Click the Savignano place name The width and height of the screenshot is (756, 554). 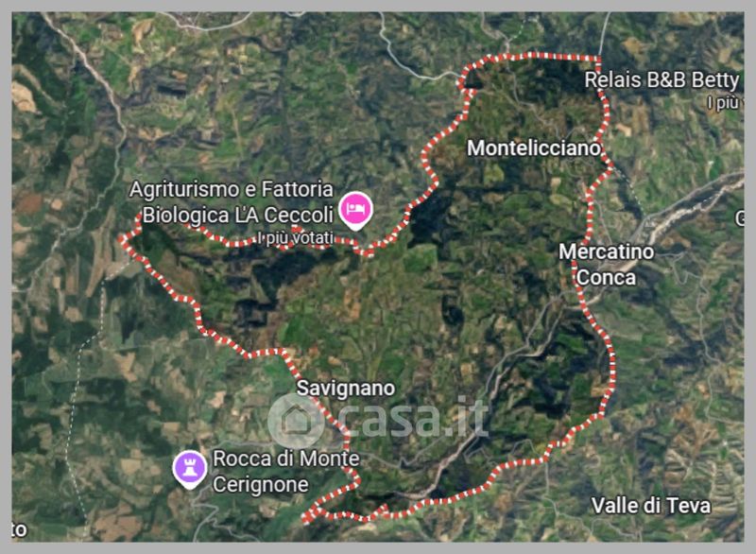coord(346,389)
